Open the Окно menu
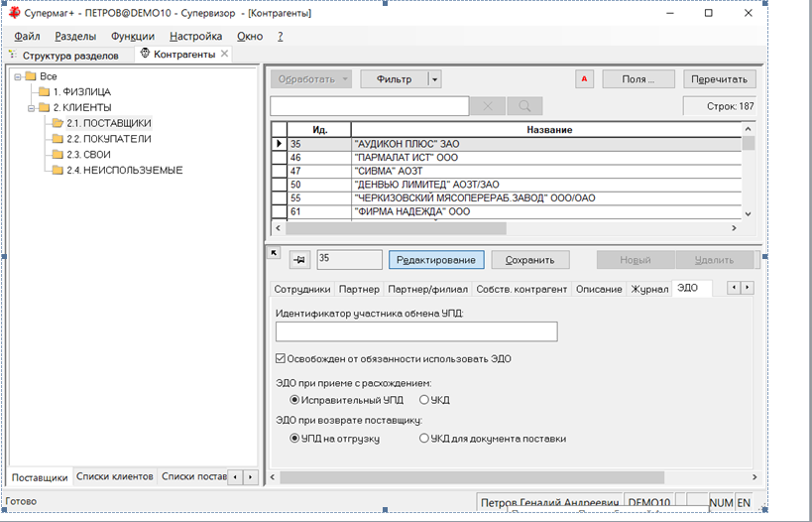This screenshot has width=812, height=522. tap(250, 37)
